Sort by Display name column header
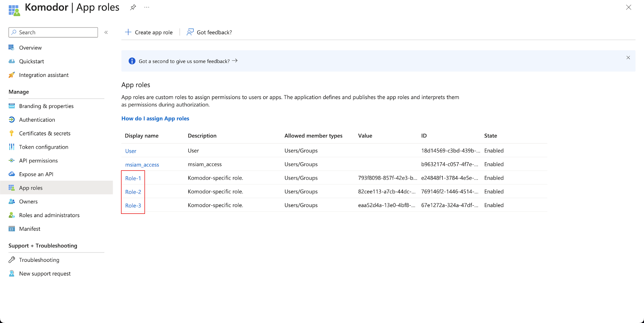 tap(142, 136)
